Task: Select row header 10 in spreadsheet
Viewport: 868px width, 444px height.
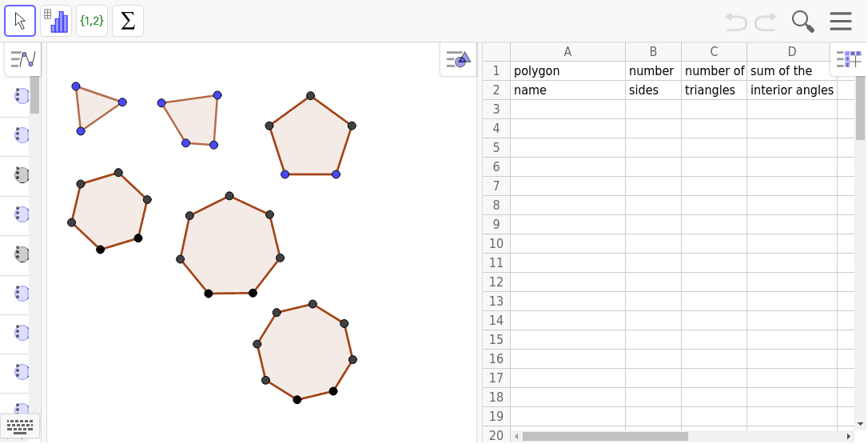Action: click(x=496, y=244)
